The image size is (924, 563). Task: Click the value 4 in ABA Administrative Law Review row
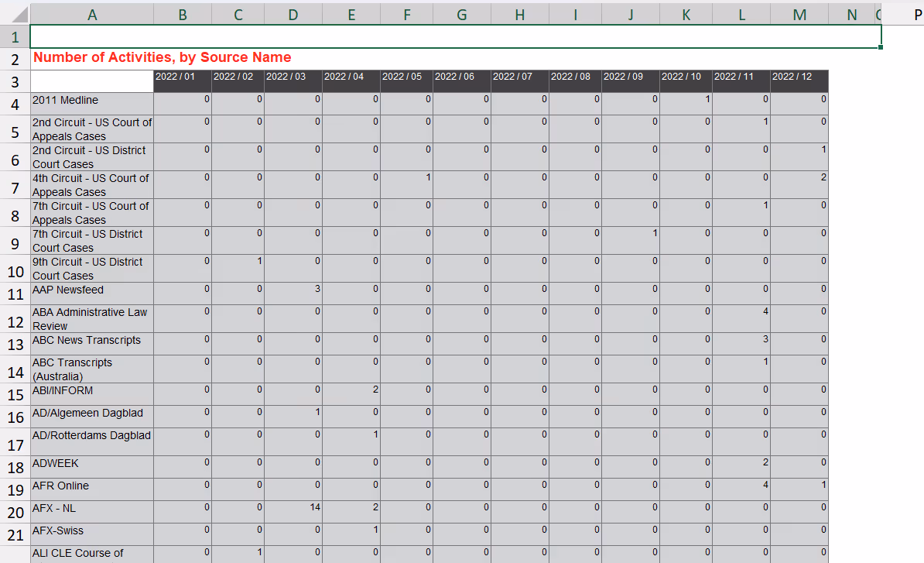tap(741, 319)
